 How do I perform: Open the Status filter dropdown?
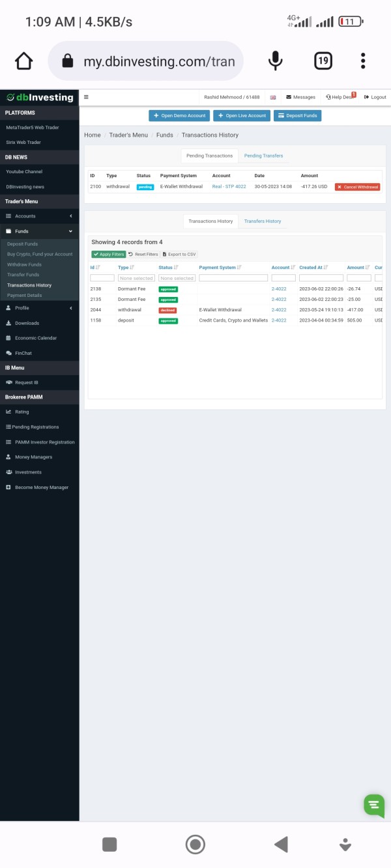(x=177, y=278)
